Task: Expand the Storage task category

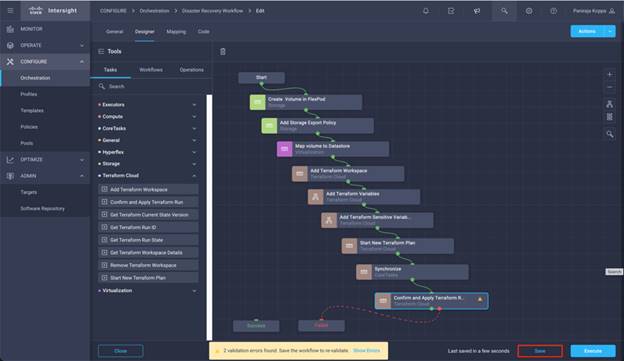Action: 194,164
